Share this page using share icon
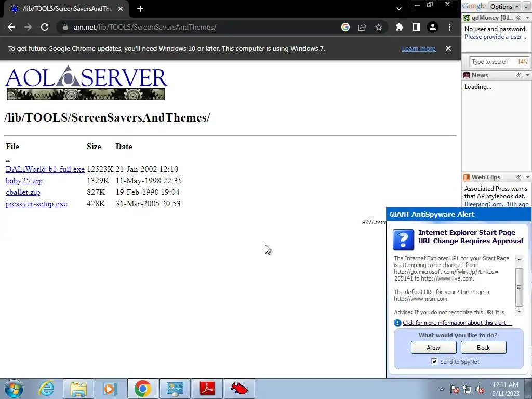Image resolution: width=532 pixels, height=399 pixels. click(362, 27)
